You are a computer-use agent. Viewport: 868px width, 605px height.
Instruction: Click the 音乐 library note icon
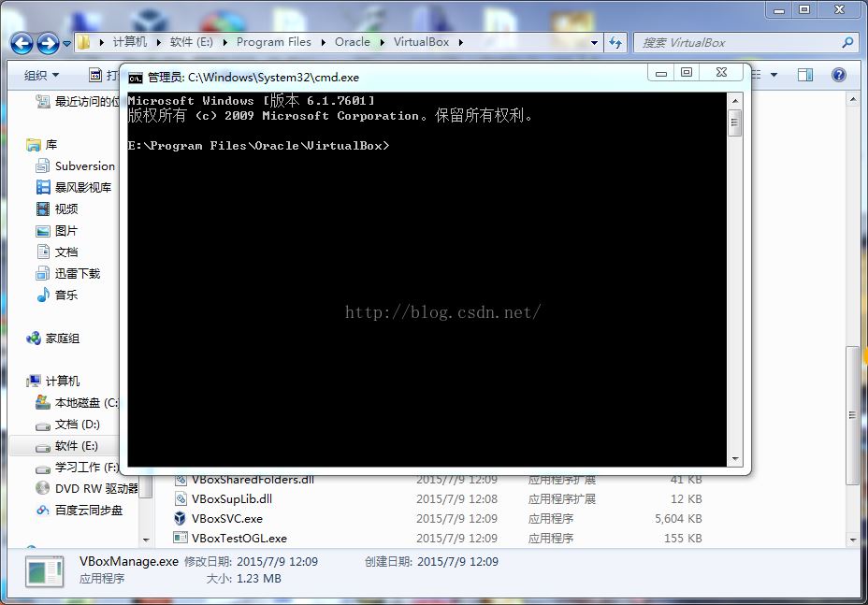43,295
